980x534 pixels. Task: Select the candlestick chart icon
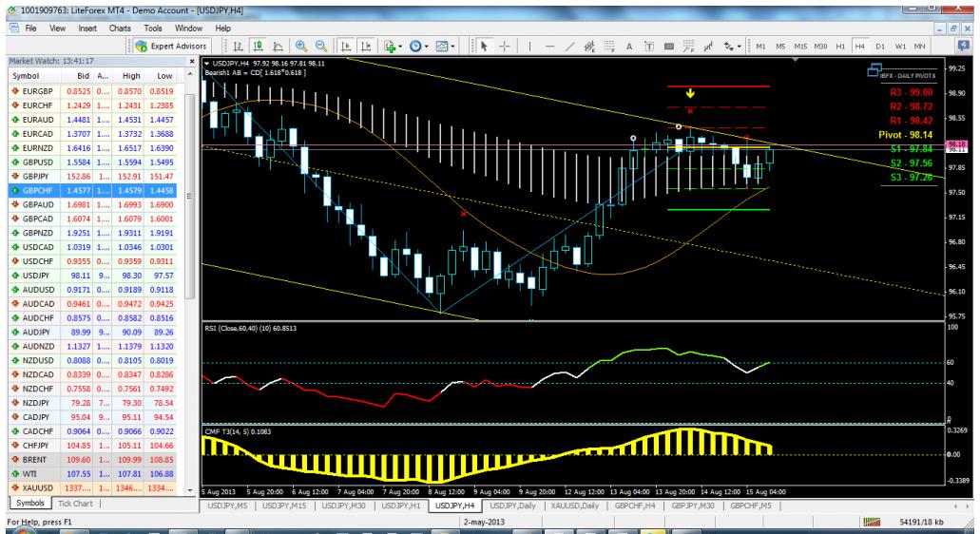coord(258,47)
